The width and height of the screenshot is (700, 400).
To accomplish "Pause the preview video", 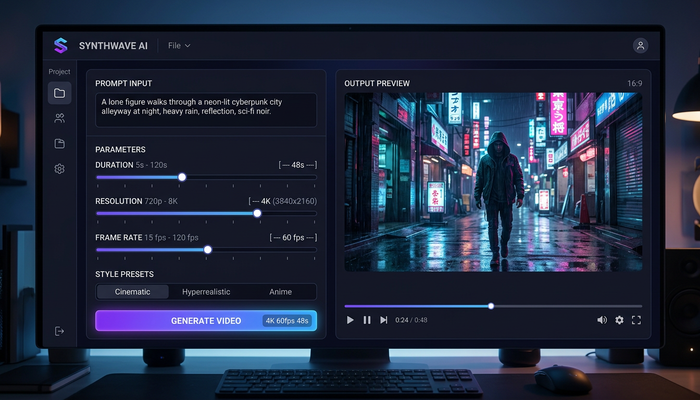I will [x=367, y=320].
